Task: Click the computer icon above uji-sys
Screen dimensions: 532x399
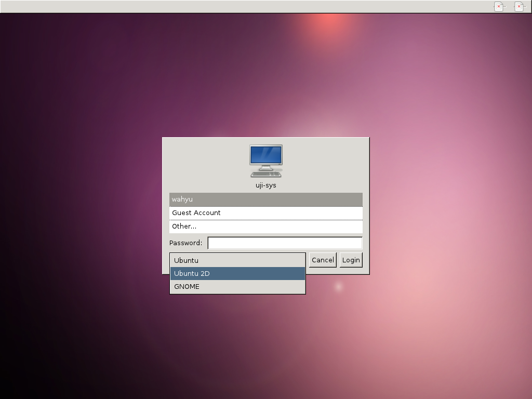Action: click(x=266, y=161)
